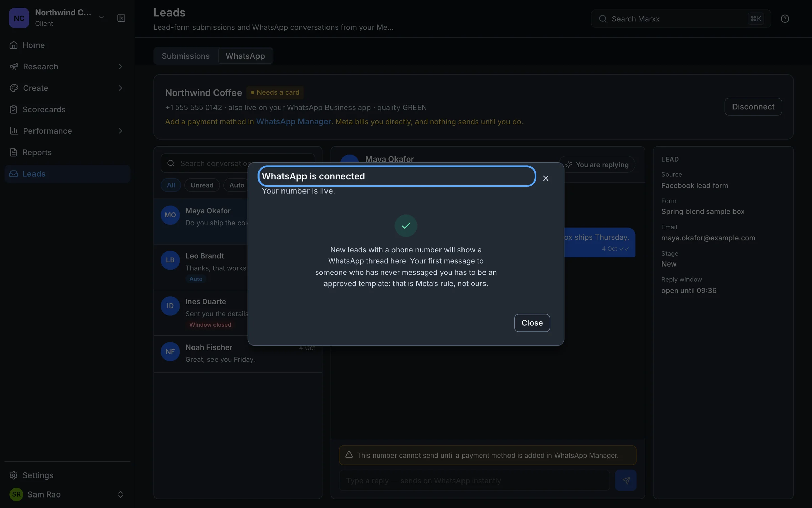Click the maya.okafor@example.com email

click(x=708, y=238)
